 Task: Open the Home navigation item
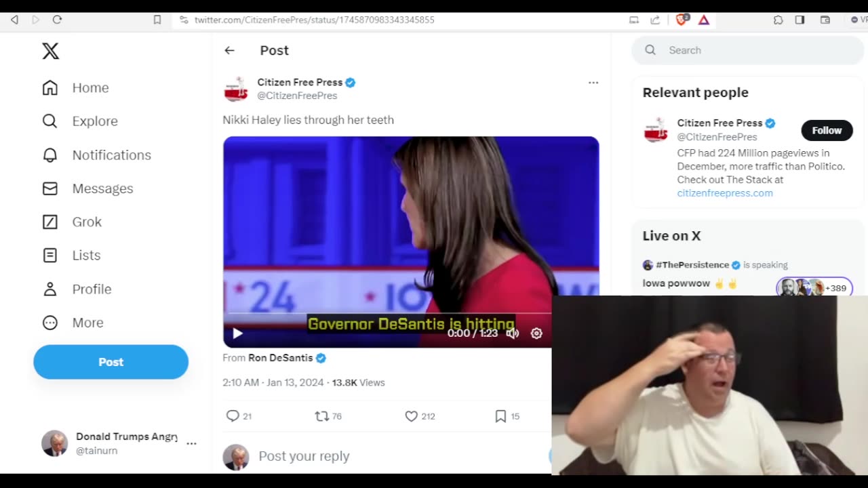75,87
